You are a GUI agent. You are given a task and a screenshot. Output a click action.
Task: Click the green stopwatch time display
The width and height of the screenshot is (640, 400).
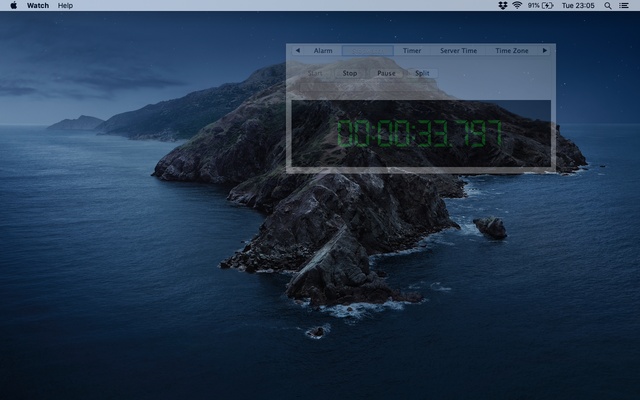(x=419, y=133)
